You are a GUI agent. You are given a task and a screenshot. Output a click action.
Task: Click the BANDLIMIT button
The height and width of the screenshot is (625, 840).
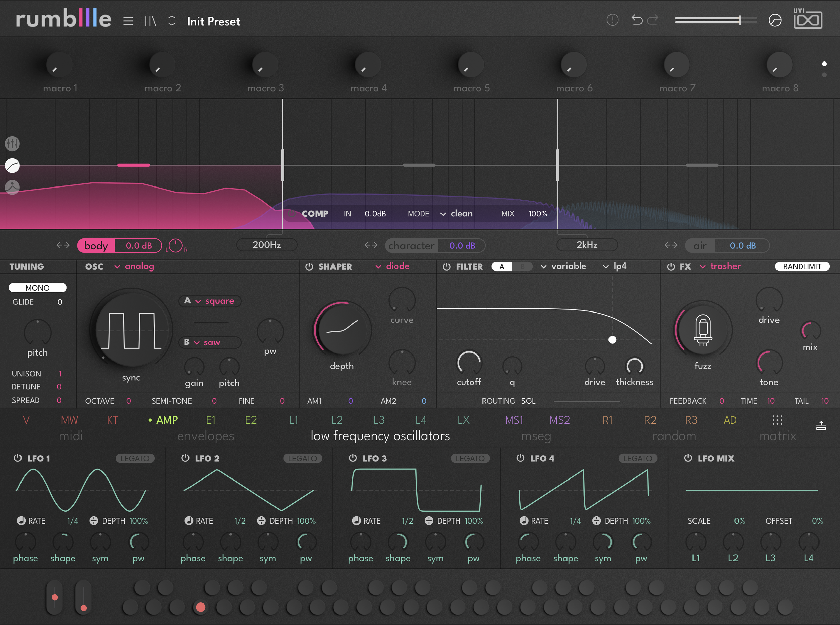tap(802, 267)
